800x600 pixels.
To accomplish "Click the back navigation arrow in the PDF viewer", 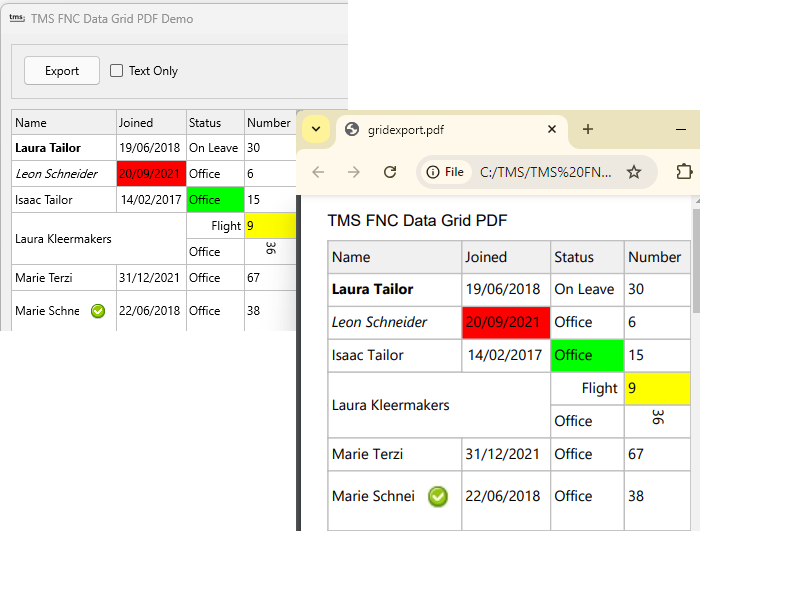I will pos(318,172).
